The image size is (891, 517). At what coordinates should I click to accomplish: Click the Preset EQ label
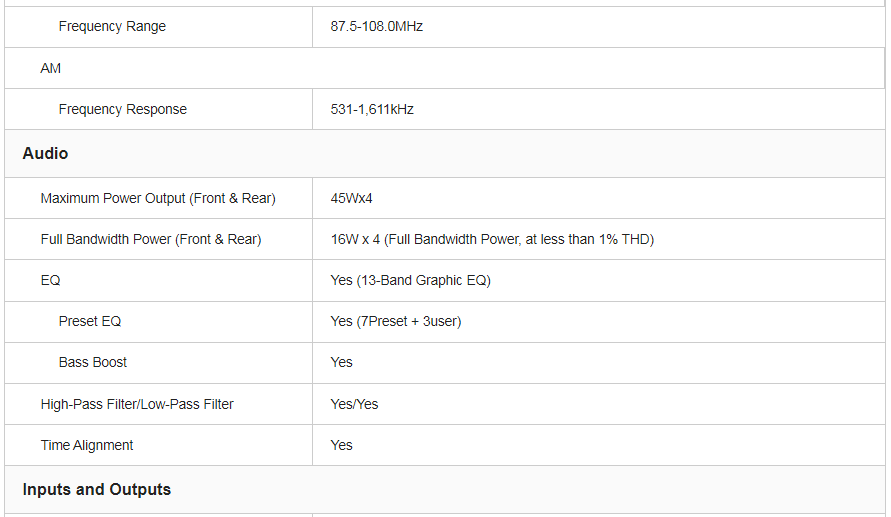(x=90, y=322)
